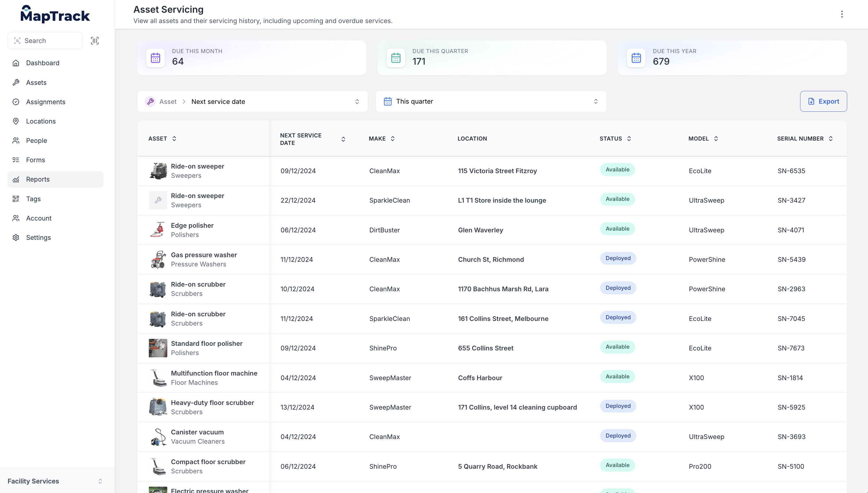The height and width of the screenshot is (493, 868).
Task: Go to the Dashboard menu item
Action: pyautogui.click(x=42, y=63)
